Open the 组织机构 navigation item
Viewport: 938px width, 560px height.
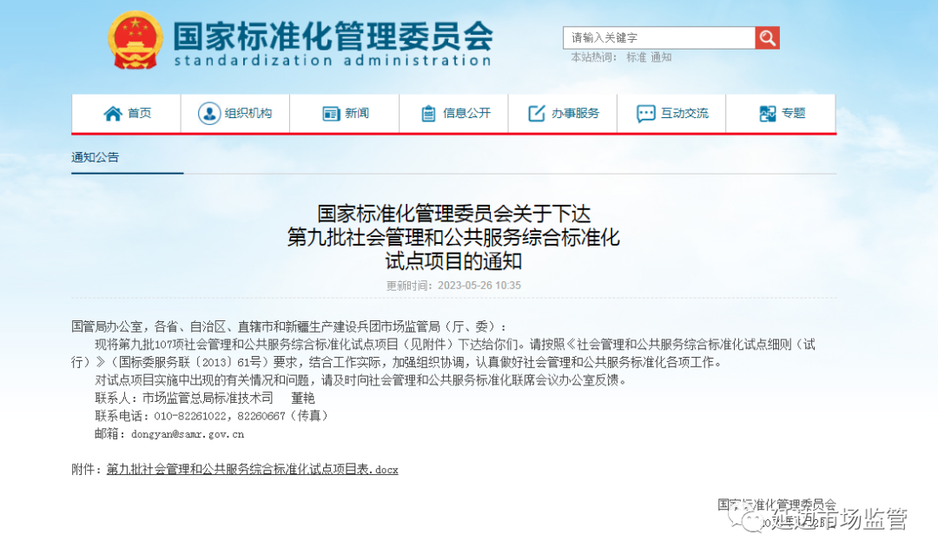(x=235, y=113)
